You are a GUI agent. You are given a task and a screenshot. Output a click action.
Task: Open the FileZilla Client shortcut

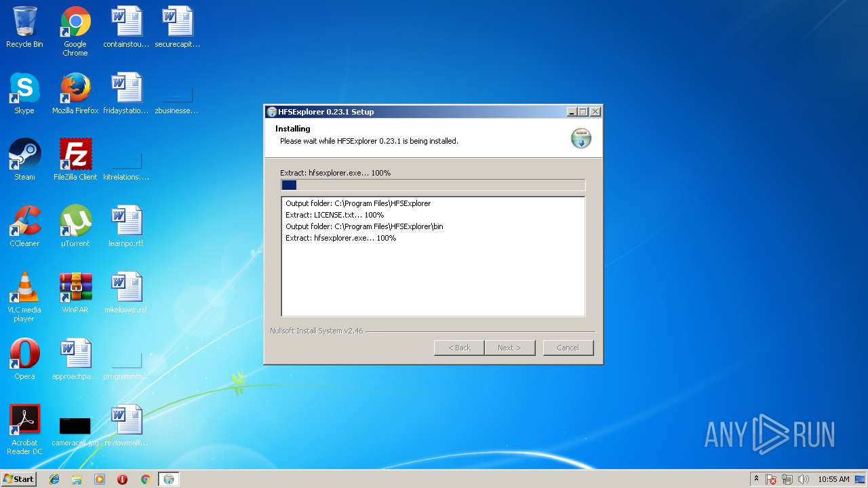tap(75, 160)
